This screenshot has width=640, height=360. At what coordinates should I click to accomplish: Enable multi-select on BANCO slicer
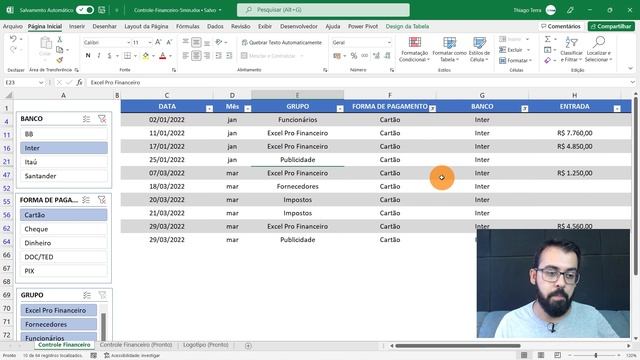point(87,119)
